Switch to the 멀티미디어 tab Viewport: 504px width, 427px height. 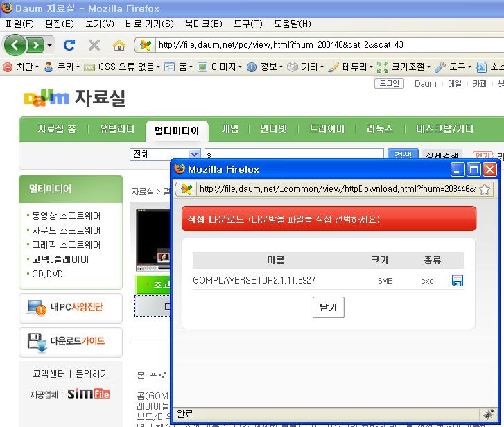click(177, 131)
